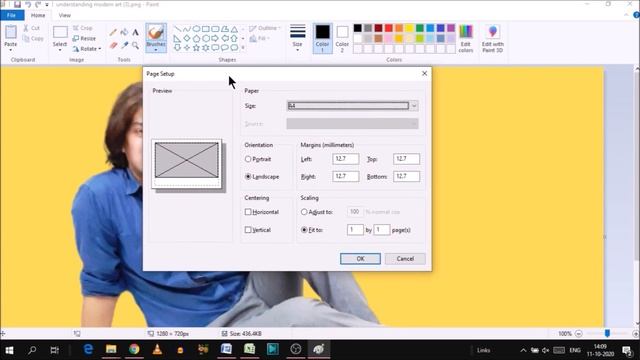
Task: Select Color 1 swatch
Action: 322,39
